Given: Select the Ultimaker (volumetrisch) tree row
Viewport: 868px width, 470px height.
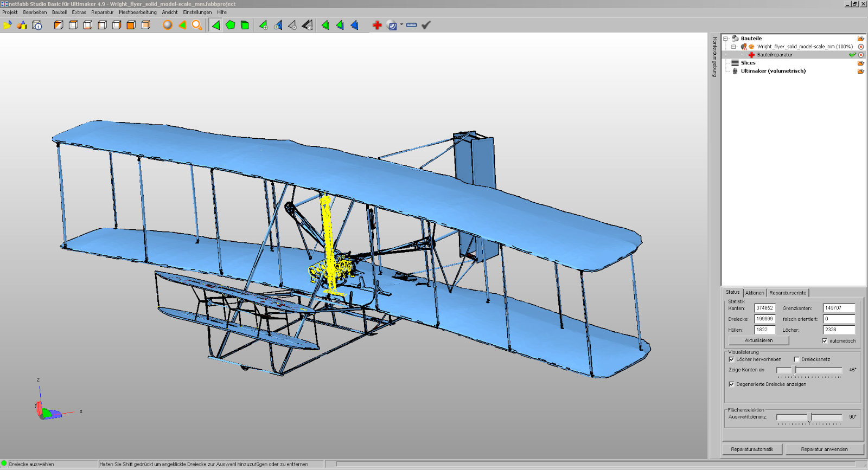Looking at the screenshot, I should [794, 71].
